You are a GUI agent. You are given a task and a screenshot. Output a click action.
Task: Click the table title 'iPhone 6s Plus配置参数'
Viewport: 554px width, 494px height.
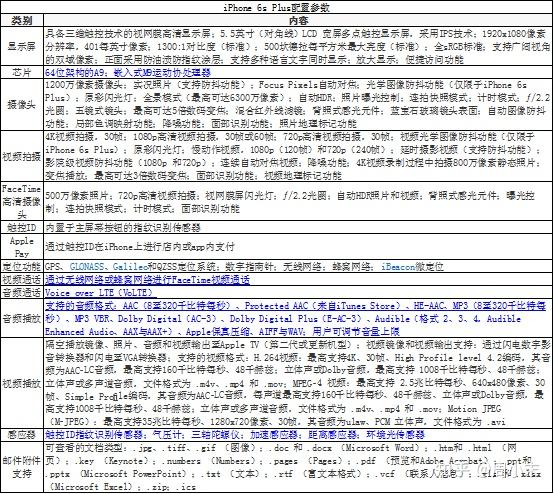coord(277,7)
